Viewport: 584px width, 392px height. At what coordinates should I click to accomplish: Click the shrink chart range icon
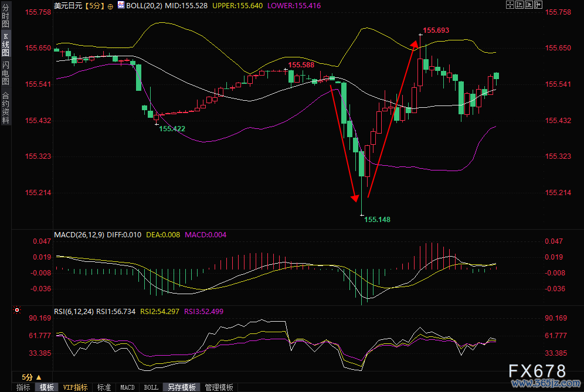point(519,5)
